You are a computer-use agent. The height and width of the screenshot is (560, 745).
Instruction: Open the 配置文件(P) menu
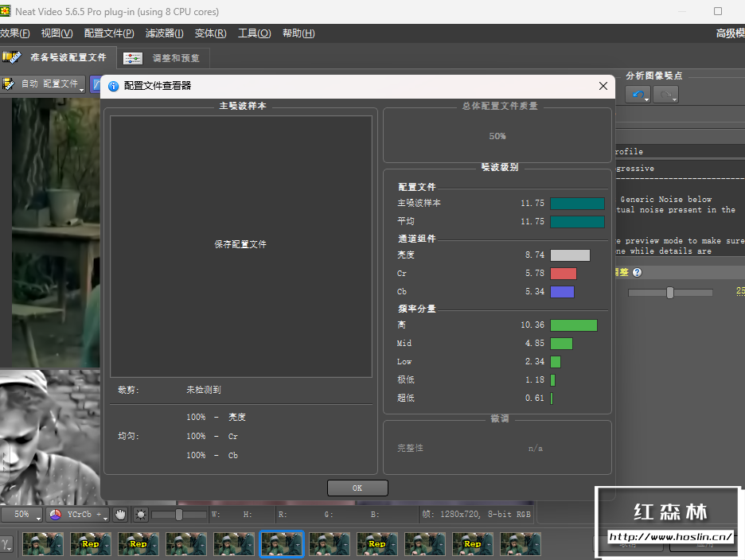click(x=109, y=33)
